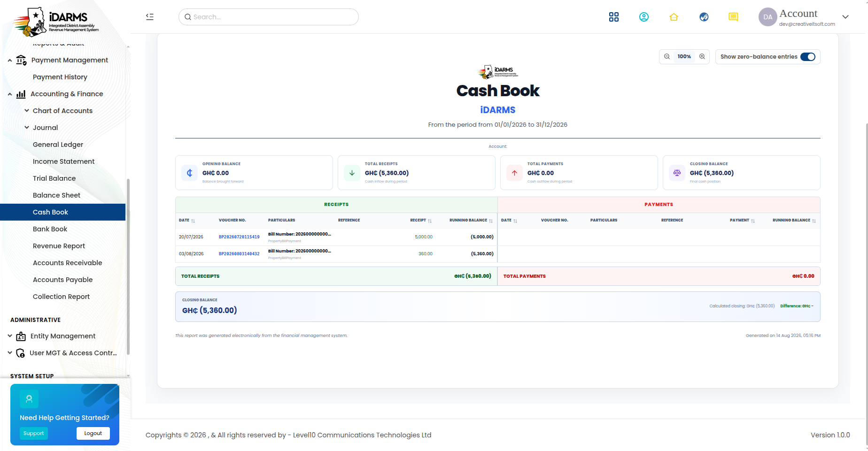This screenshot has height=451, width=868.
Task: Open the globe language icon
Action: click(x=704, y=17)
